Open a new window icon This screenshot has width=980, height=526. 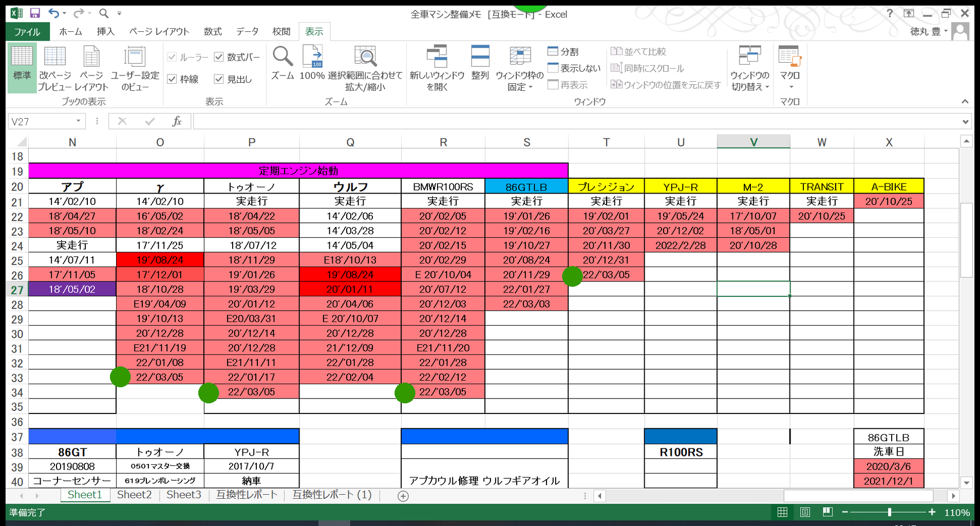point(437,57)
